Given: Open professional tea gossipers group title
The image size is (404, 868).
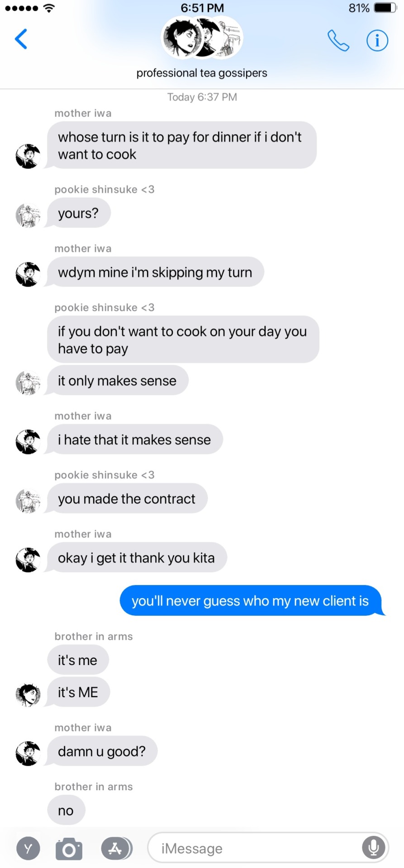Looking at the screenshot, I should click(x=202, y=73).
